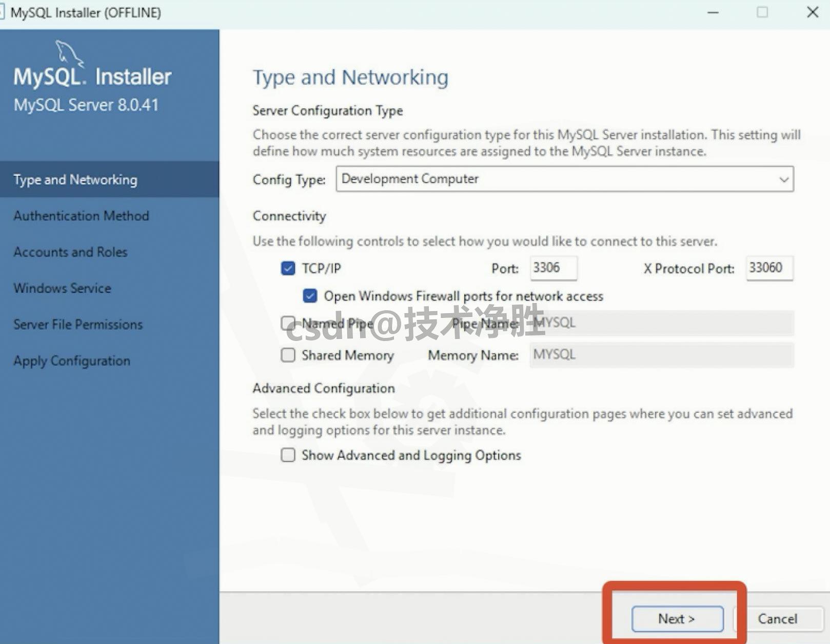Screen dimensions: 830x644
Task: Open the Config Type dropdown
Action: point(565,179)
